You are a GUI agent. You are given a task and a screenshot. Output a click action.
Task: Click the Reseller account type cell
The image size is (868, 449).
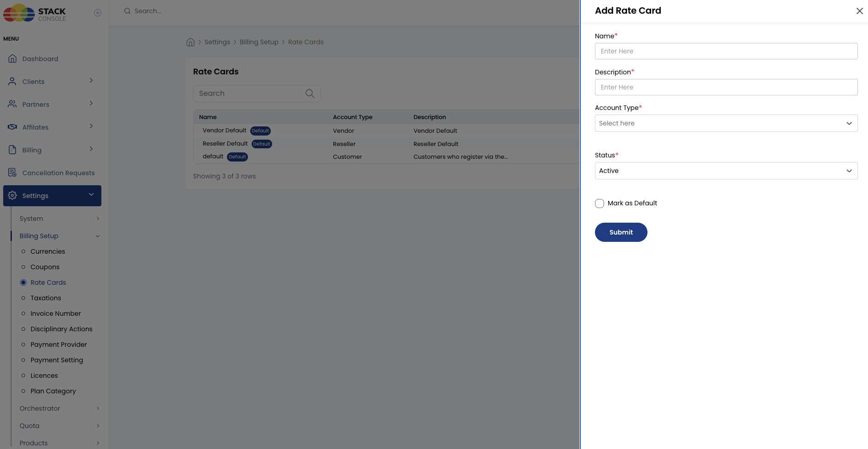click(x=344, y=144)
